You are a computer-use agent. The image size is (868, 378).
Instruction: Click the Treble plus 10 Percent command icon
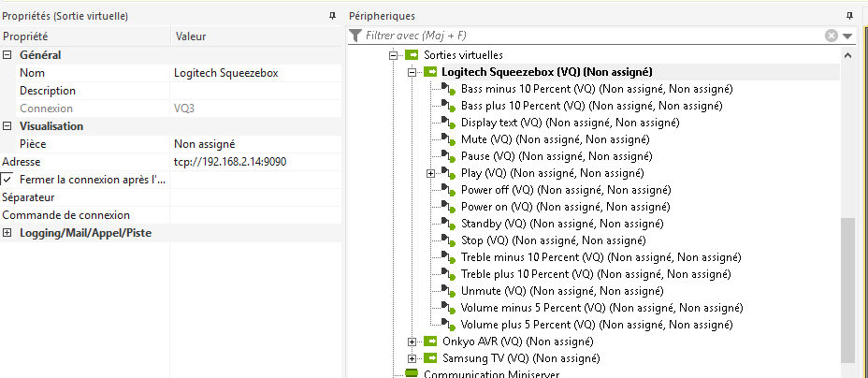(448, 274)
